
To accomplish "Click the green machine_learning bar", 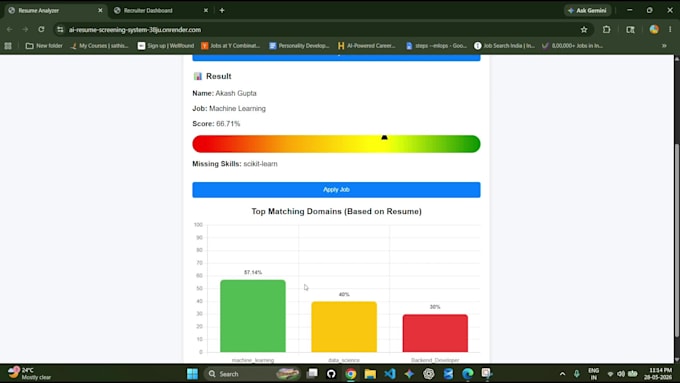I will click(x=253, y=316).
